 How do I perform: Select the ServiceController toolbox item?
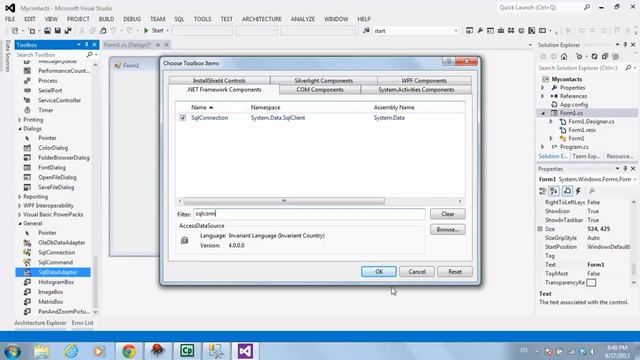click(x=59, y=100)
